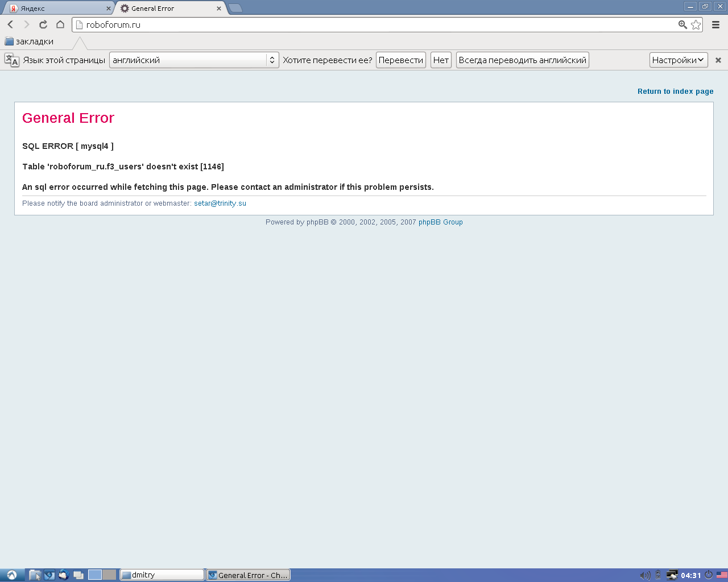Click the "Язык этой страницы" label
Screen dimensions: 728x582
(x=64, y=60)
